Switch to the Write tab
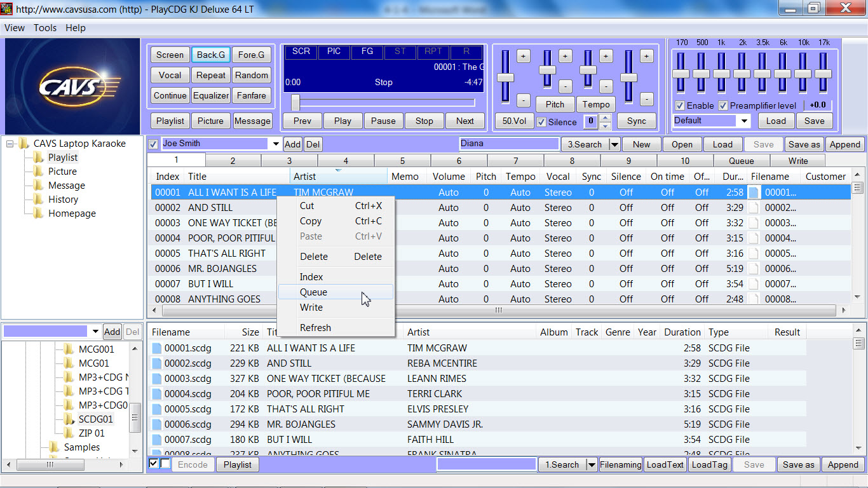 [798, 161]
